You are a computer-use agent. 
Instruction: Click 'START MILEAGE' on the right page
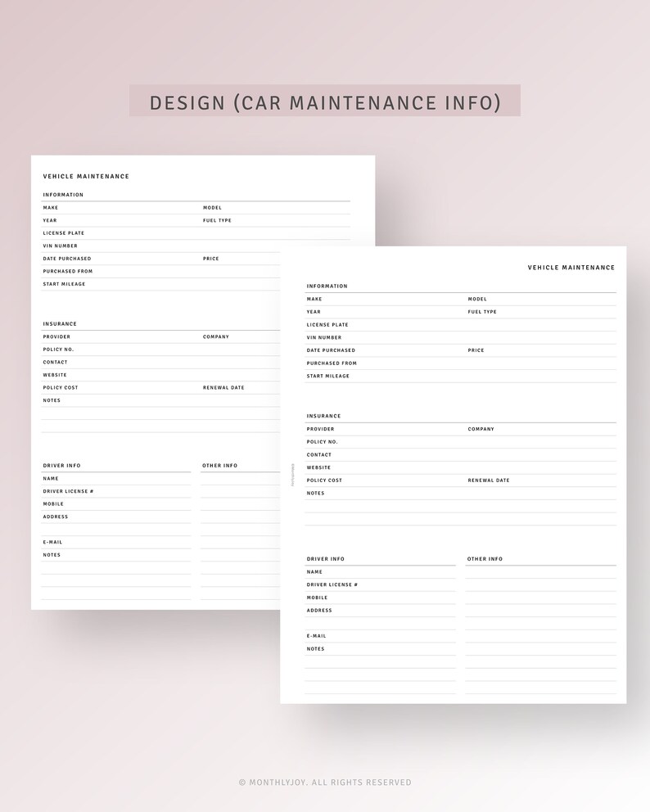[327, 376]
